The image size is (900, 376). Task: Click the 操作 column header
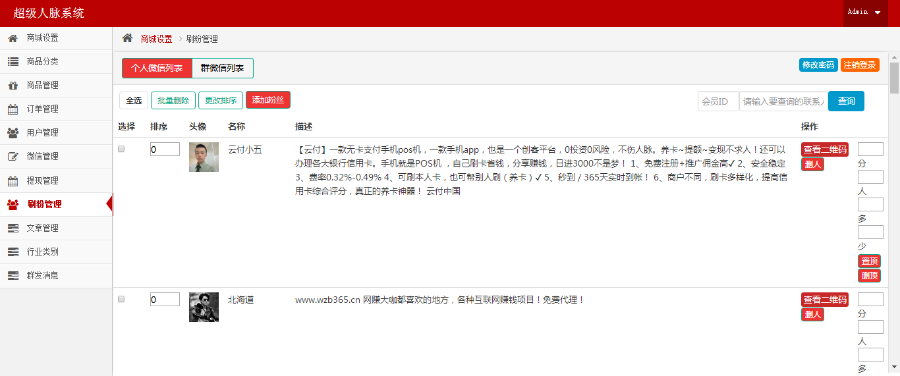click(809, 126)
